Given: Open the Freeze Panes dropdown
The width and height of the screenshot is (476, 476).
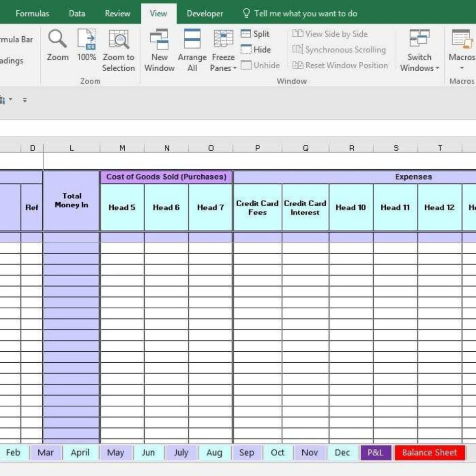Looking at the screenshot, I should (234, 69).
